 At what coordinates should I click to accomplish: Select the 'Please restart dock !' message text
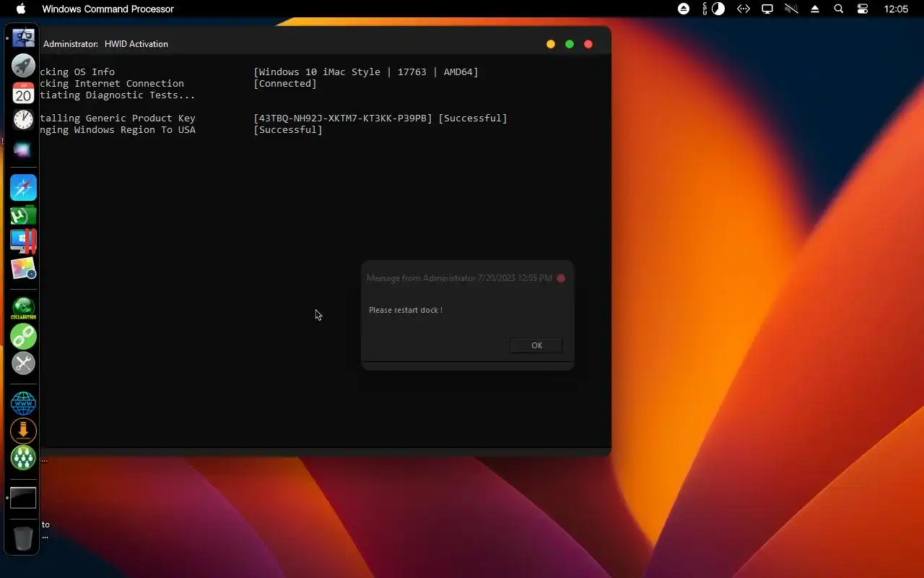[x=406, y=310]
